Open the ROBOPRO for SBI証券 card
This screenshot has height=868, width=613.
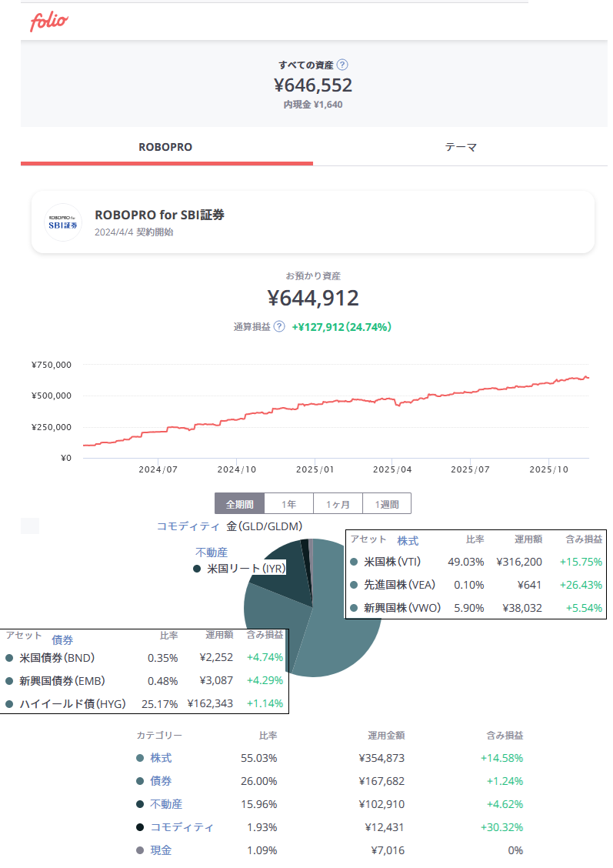click(x=313, y=222)
